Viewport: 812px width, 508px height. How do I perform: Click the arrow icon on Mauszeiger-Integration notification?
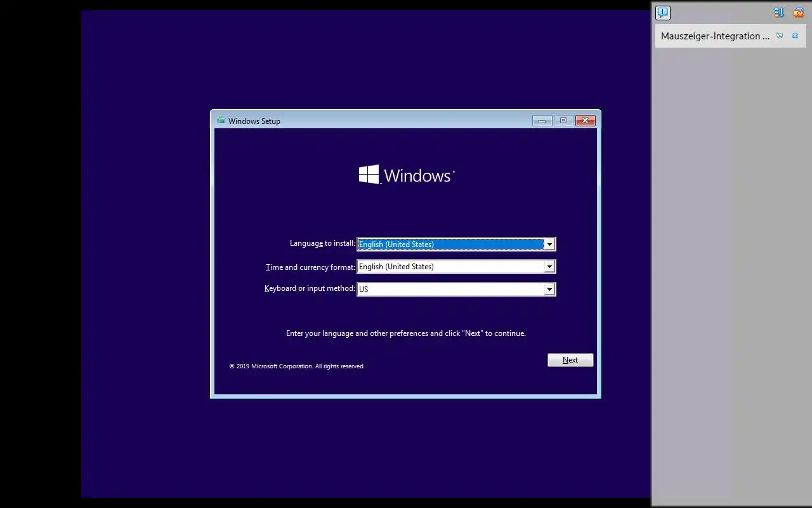pos(780,36)
